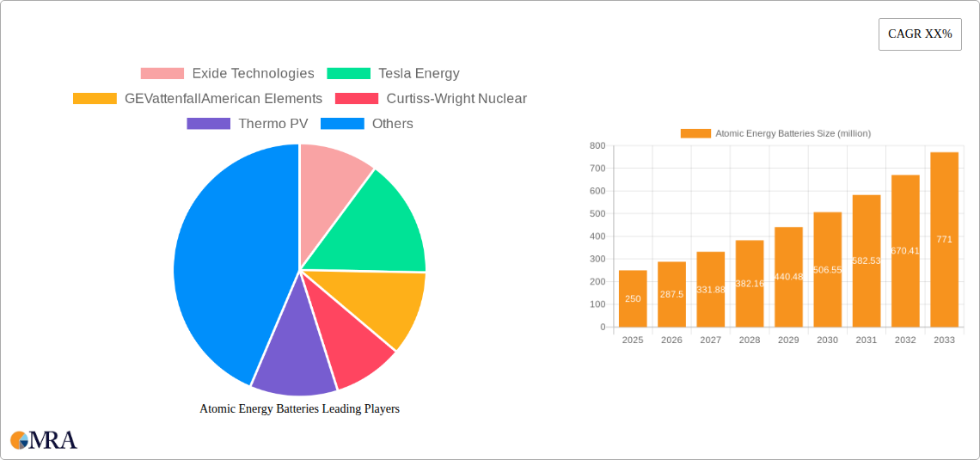Click the GEVattenfallAmerican Elements legend label
Screen dimensions: 980x460
point(224,99)
